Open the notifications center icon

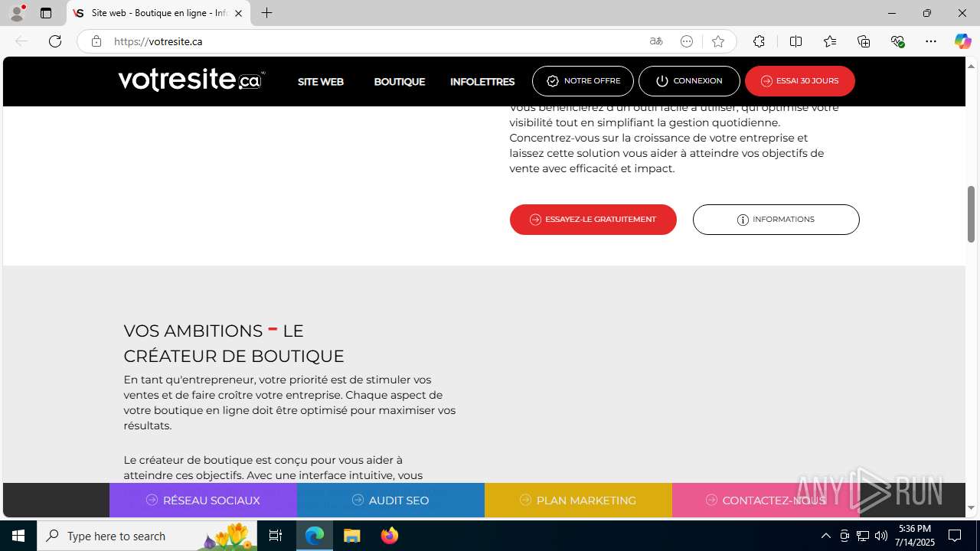tap(955, 536)
